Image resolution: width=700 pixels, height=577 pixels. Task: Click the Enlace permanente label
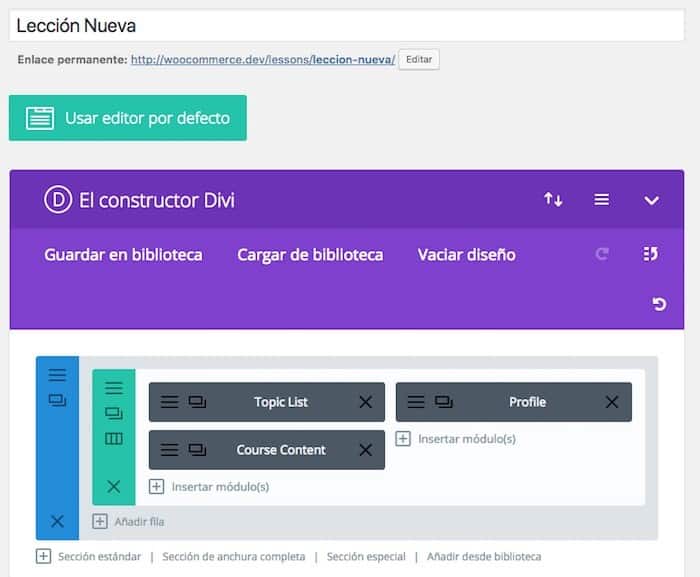pyautogui.click(x=72, y=59)
